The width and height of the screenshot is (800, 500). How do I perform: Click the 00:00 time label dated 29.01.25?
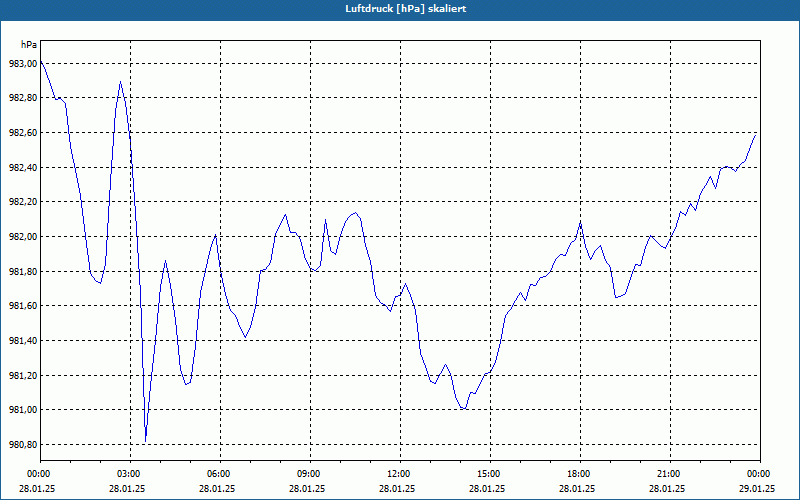click(757, 474)
